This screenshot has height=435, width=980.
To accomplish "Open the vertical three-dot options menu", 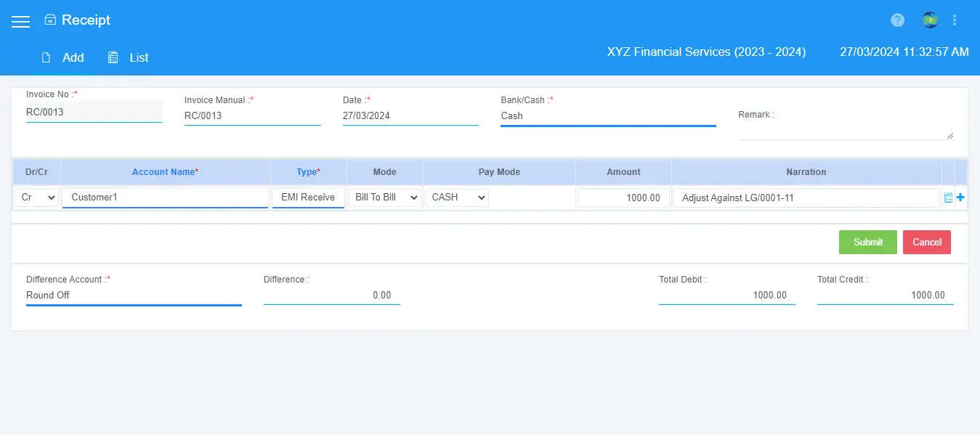I will pyautogui.click(x=955, y=20).
